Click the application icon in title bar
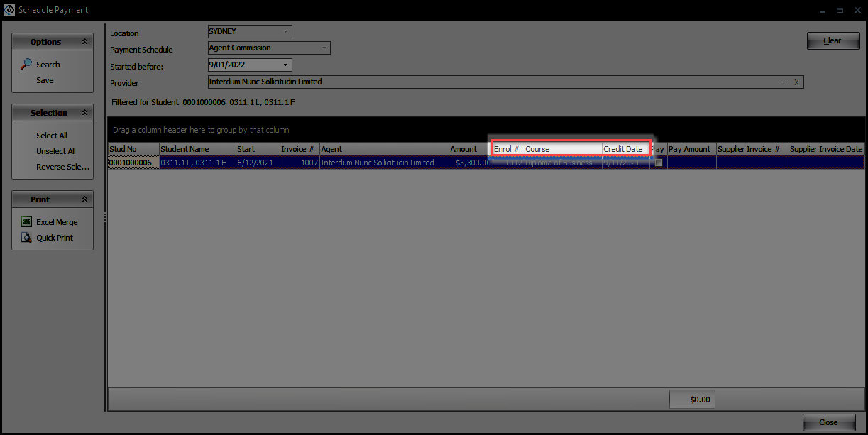 [9, 10]
